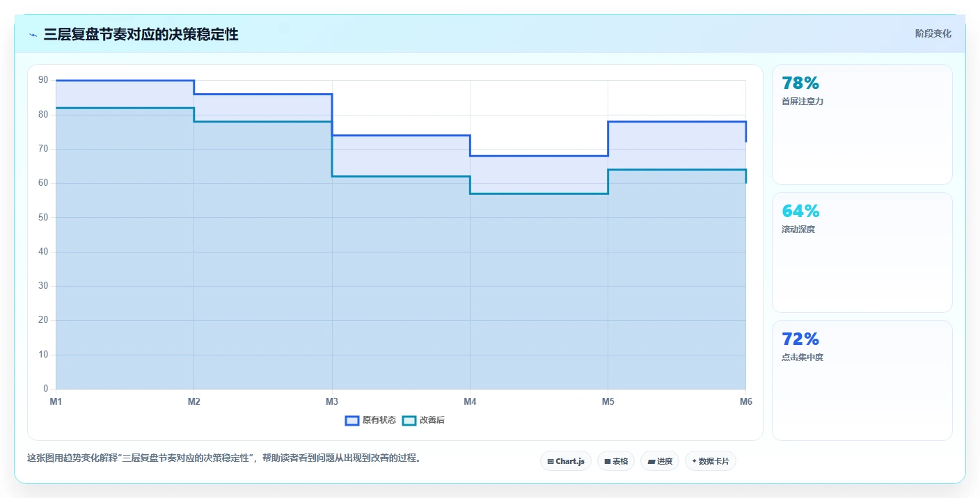Select the 表格 tag chip

tap(616, 461)
